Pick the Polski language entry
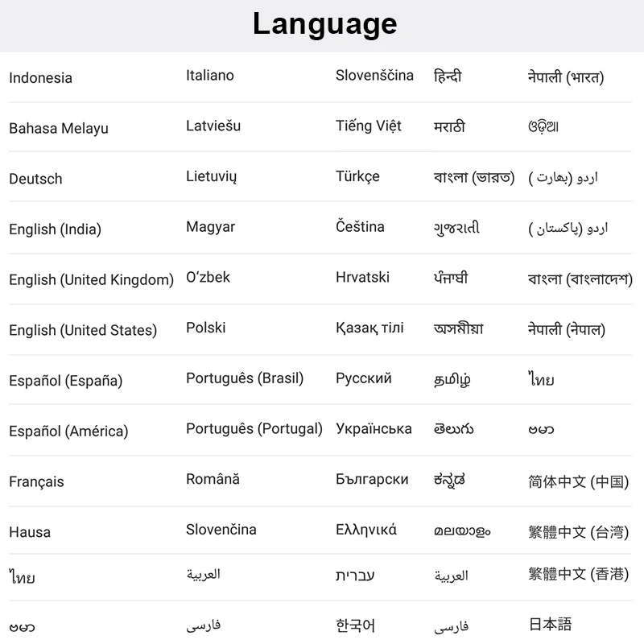 pos(205,328)
